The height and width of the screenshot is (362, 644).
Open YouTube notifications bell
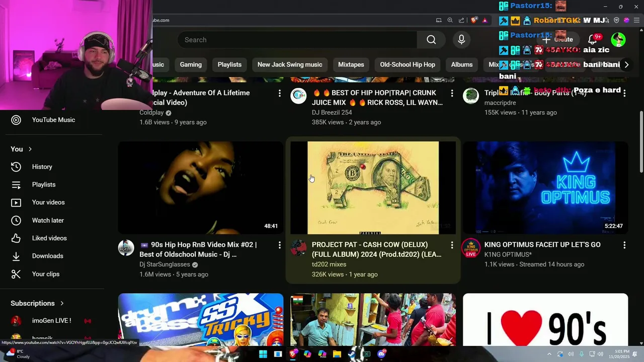pos(593,40)
